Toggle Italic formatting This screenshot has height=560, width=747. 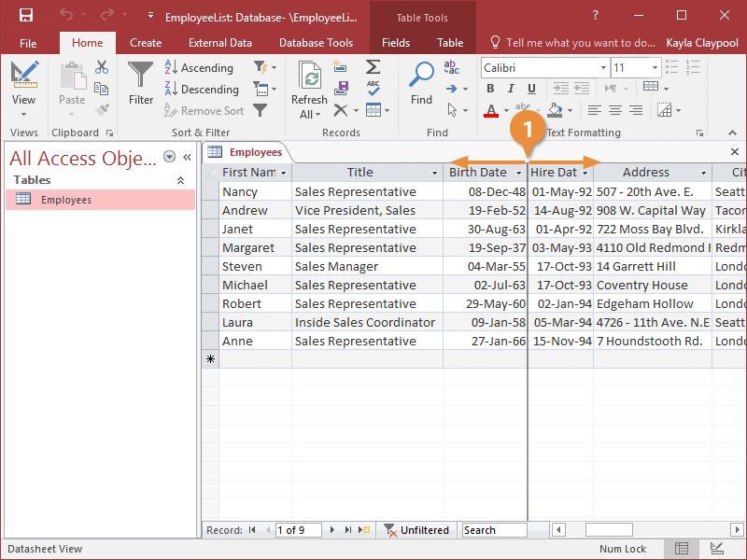pyautogui.click(x=511, y=89)
